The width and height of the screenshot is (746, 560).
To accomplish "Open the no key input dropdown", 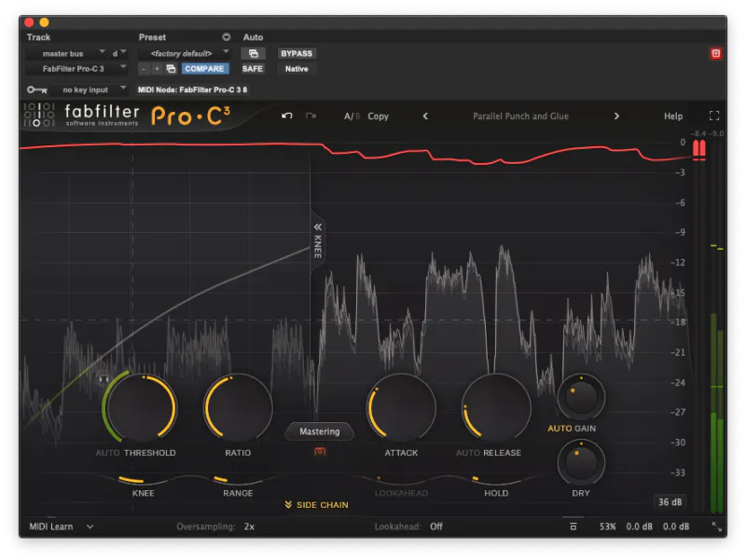I will tap(90, 89).
